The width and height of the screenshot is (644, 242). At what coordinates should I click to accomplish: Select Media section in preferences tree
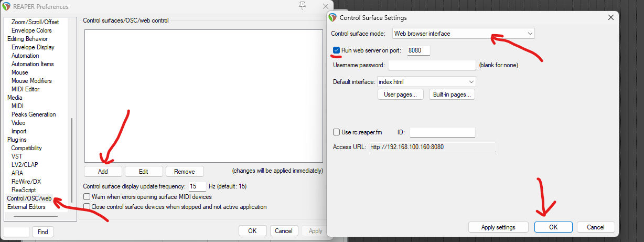coord(15,98)
